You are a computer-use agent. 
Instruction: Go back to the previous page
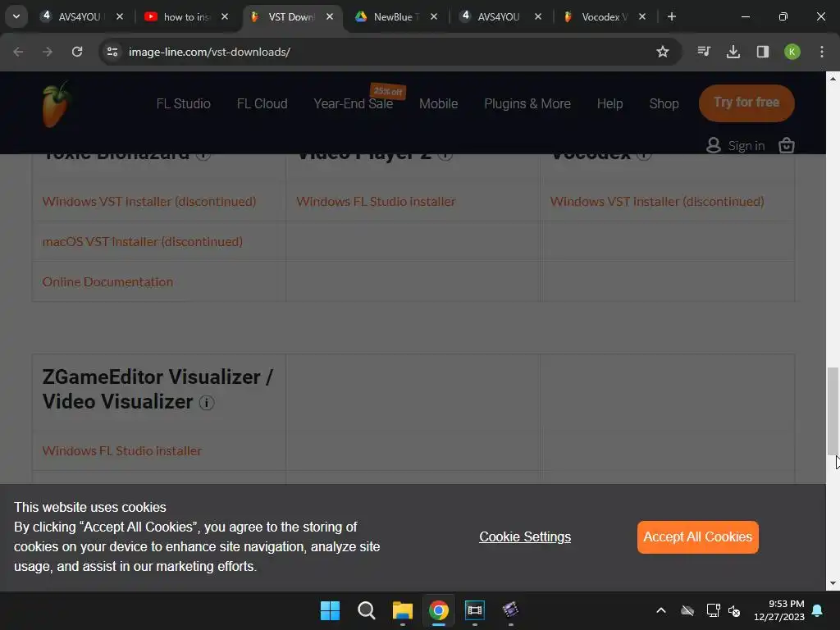[x=18, y=52]
